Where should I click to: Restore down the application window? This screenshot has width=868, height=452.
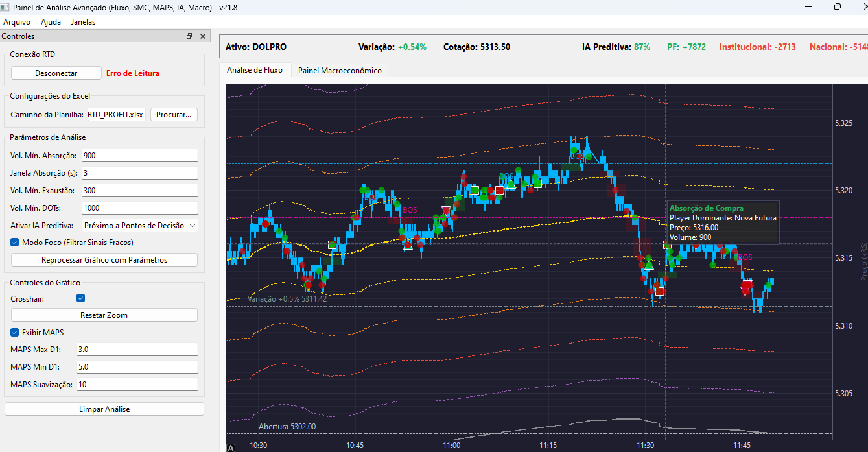pyautogui.click(x=837, y=6)
